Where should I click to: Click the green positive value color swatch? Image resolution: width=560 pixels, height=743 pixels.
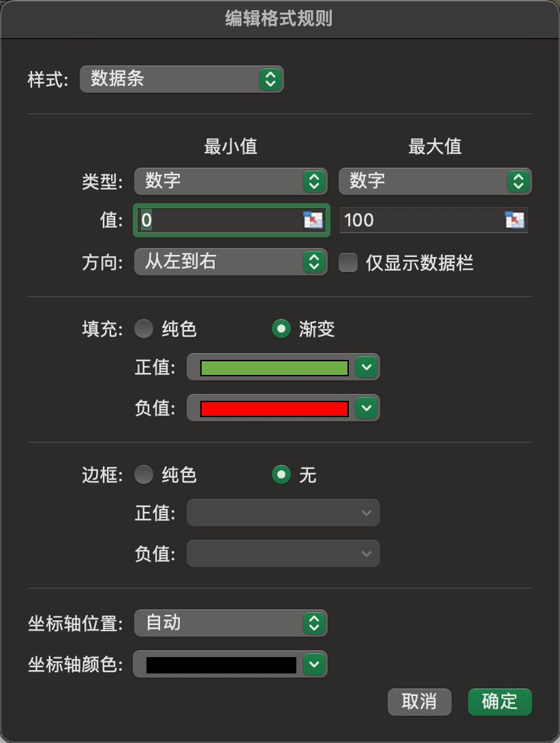(x=274, y=368)
